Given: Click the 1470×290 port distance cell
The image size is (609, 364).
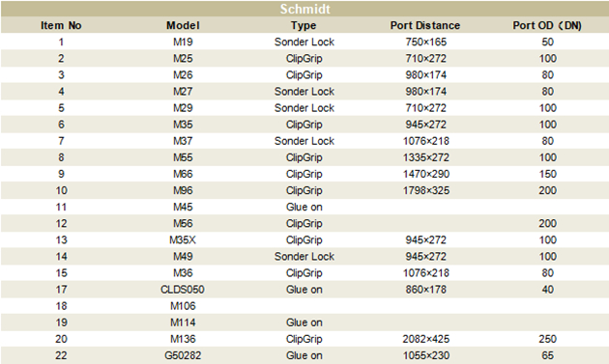Looking at the screenshot, I should tap(426, 174).
